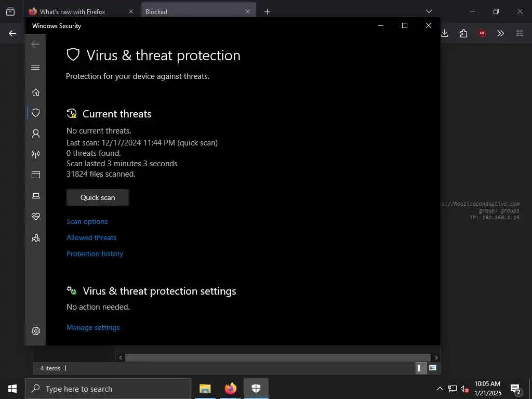Viewport: 532px width, 399px height.
Task: Close the Blocked tab in Firefox
Action: click(248, 11)
